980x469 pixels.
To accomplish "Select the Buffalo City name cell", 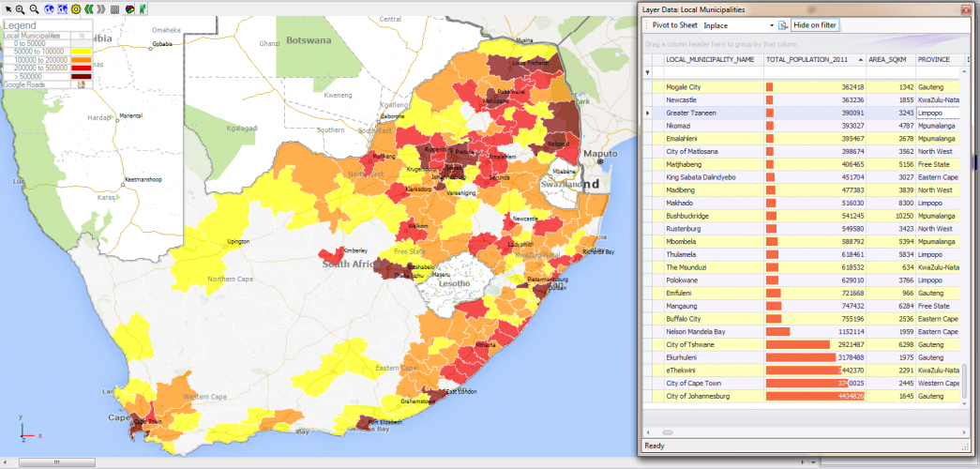I will [x=715, y=319].
